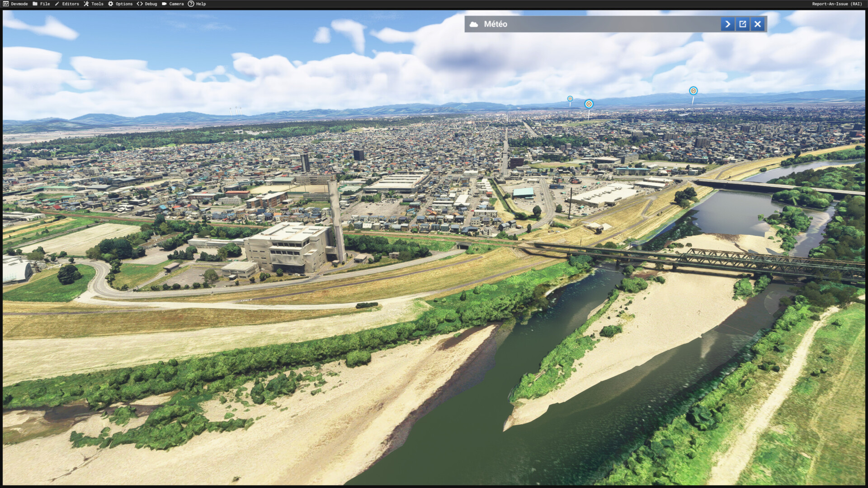Viewport: 868px width, 488px height.
Task: Click the cloud icon in Météo header
Action: (x=474, y=24)
